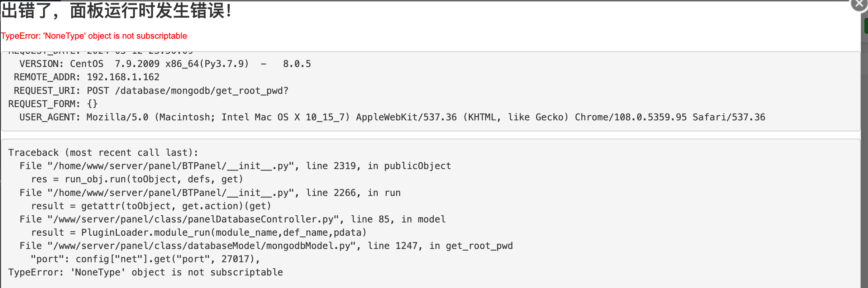Click the PluginLoader.module_run code line
Image resolution: width=868 pixels, height=288 pixels.
click(x=199, y=232)
